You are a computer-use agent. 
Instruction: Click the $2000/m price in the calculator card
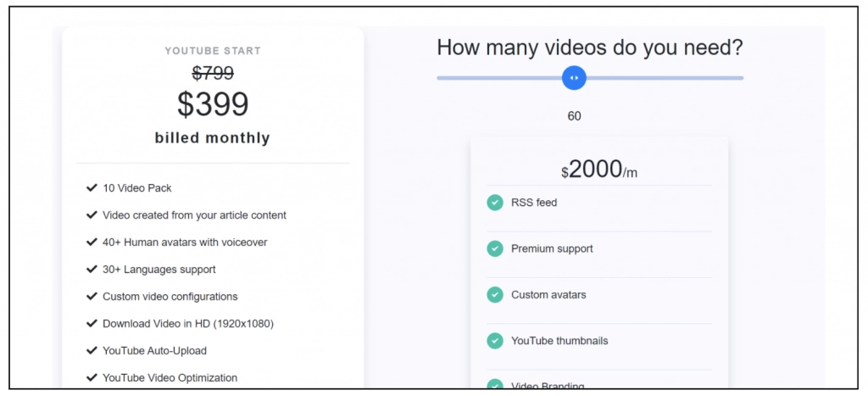[598, 170]
